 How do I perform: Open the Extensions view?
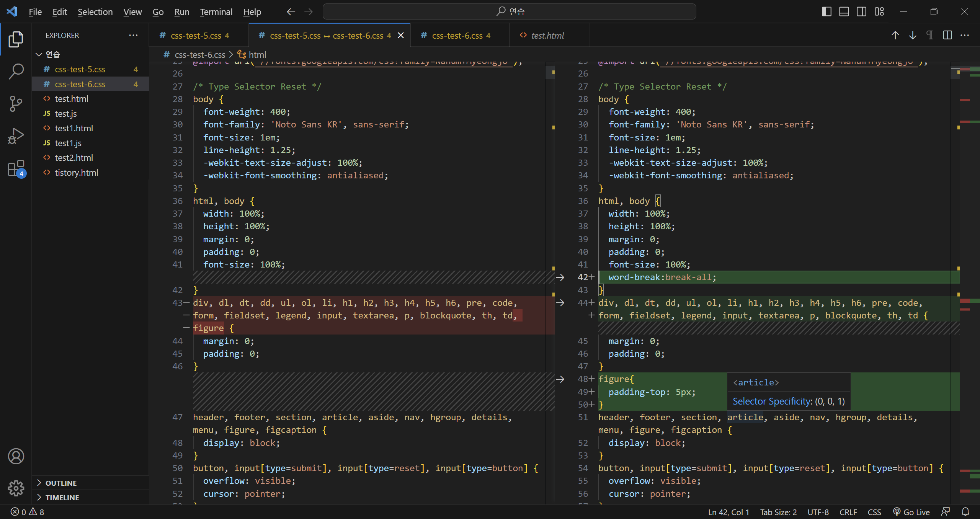(16, 168)
